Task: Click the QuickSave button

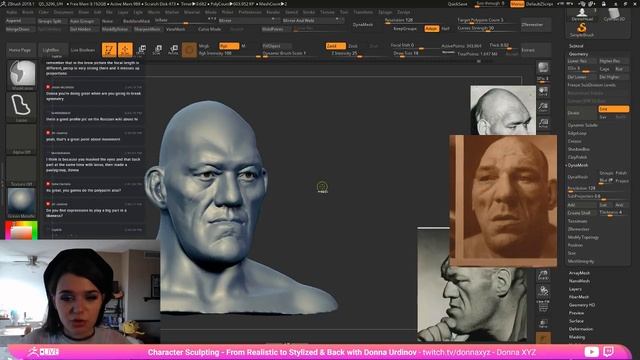Action: pyautogui.click(x=457, y=4)
